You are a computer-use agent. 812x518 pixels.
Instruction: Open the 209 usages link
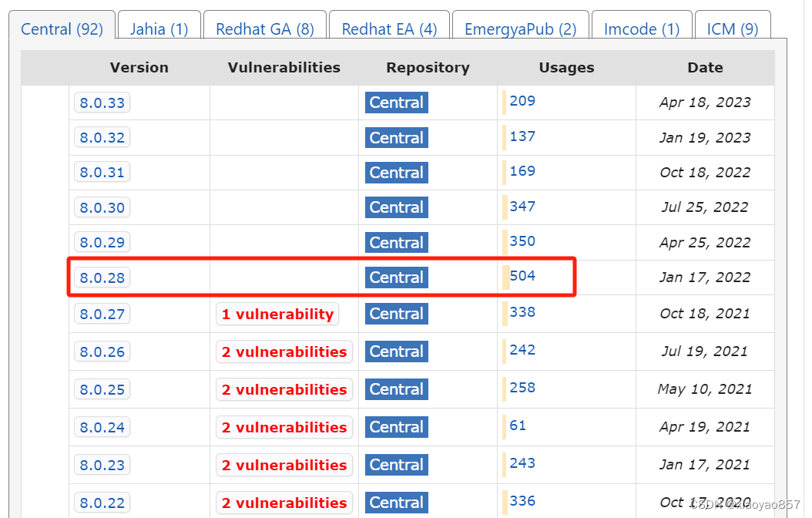tap(522, 101)
